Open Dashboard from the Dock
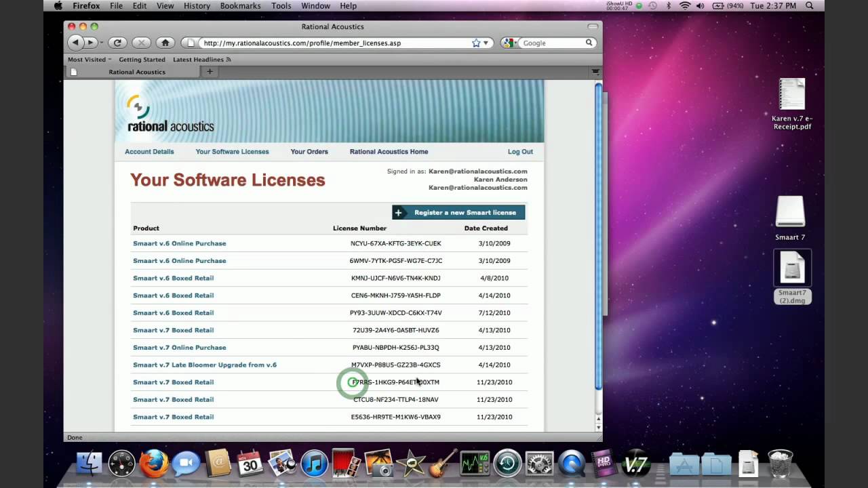Viewport: 868px width, 488px height. pos(122,464)
